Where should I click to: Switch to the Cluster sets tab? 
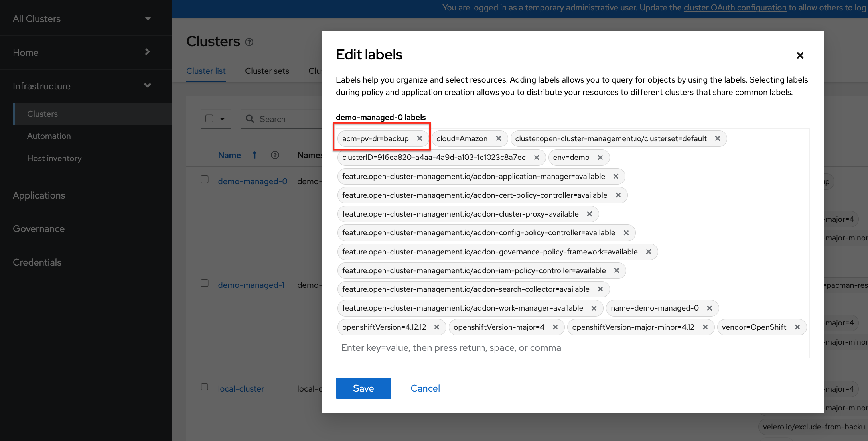click(267, 71)
